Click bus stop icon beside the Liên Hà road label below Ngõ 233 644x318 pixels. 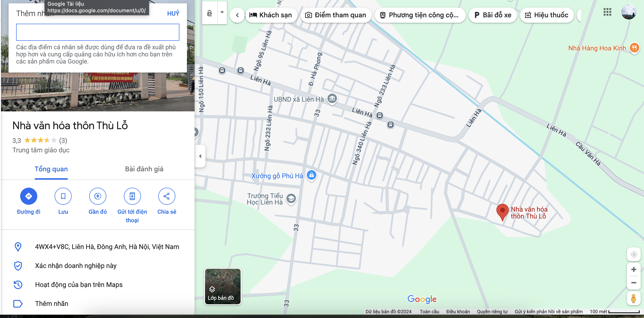[x=390, y=125]
